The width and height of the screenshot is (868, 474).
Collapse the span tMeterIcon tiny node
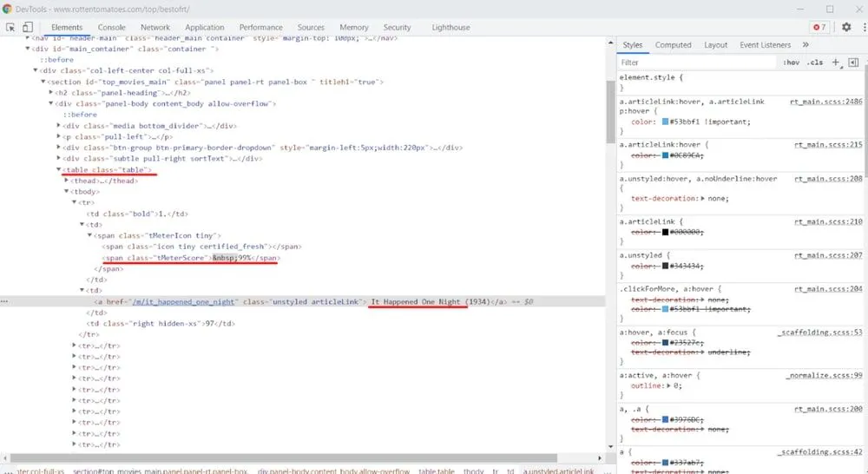pyautogui.click(x=89, y=235)
